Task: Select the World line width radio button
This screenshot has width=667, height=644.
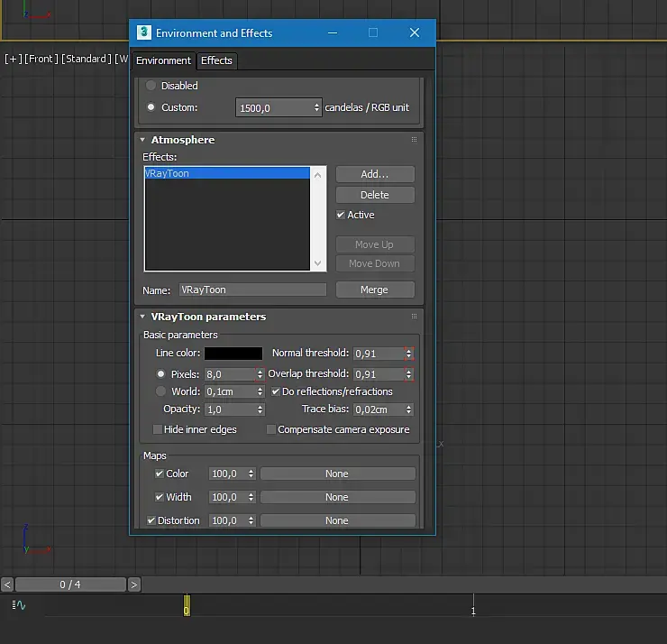Action: pyautogui.click(x=161, y=391)
